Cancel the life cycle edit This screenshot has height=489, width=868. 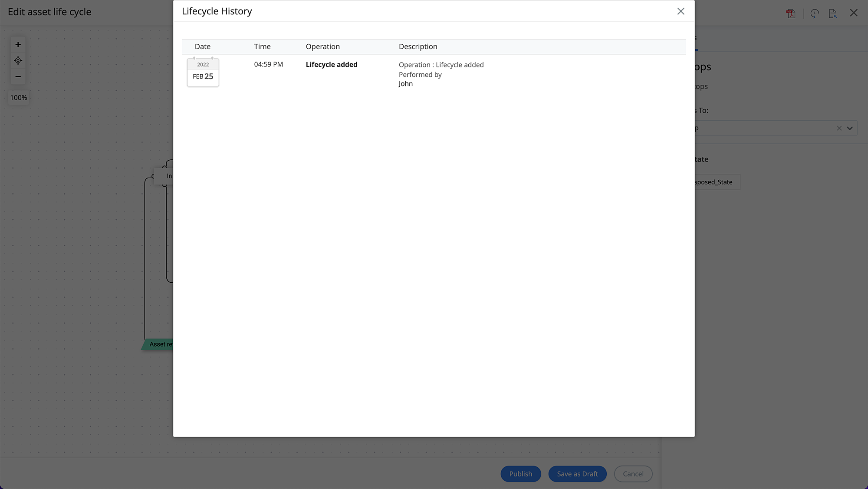click(633, 474)
